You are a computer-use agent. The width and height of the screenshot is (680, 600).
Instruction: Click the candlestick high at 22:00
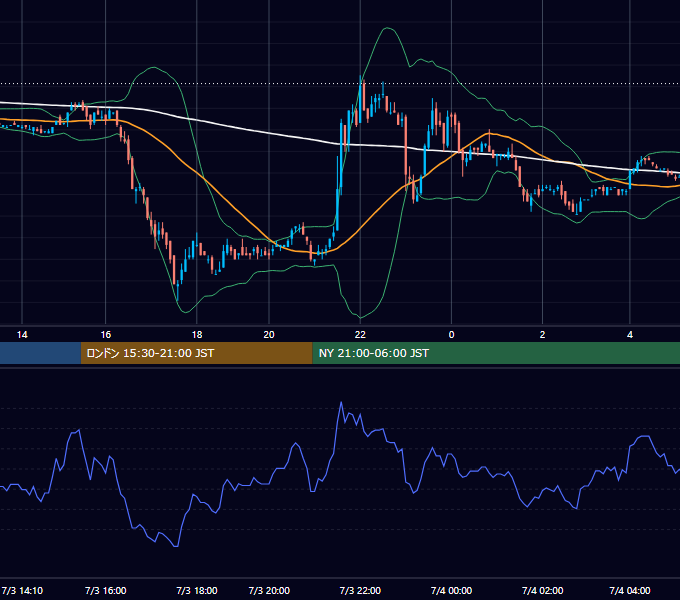[x=360, y=77]
